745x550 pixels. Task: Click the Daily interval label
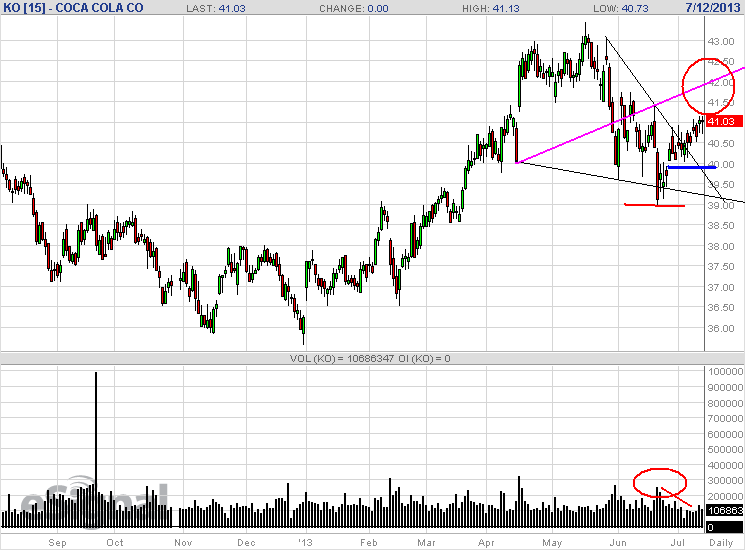721,542
